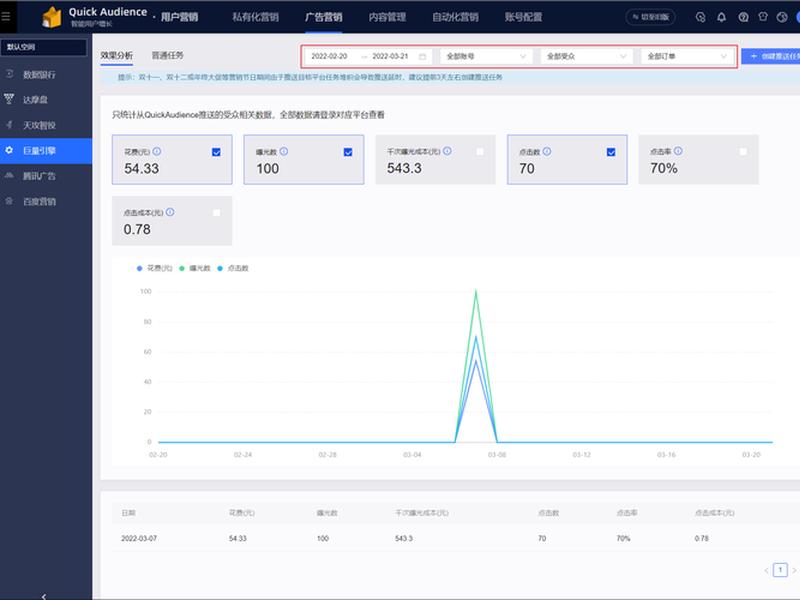Uncheck the 点击数 metric checkbox

(x=611, y=152)
